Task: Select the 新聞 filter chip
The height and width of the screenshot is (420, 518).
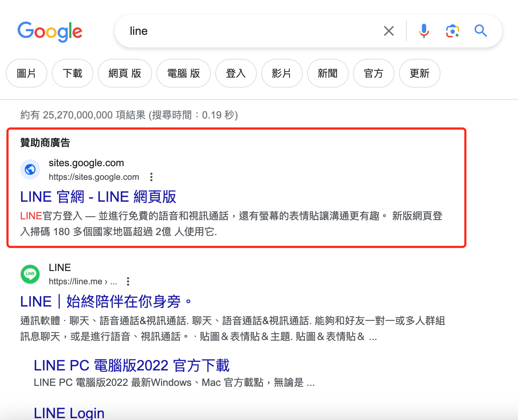Action: pos(328,73)
